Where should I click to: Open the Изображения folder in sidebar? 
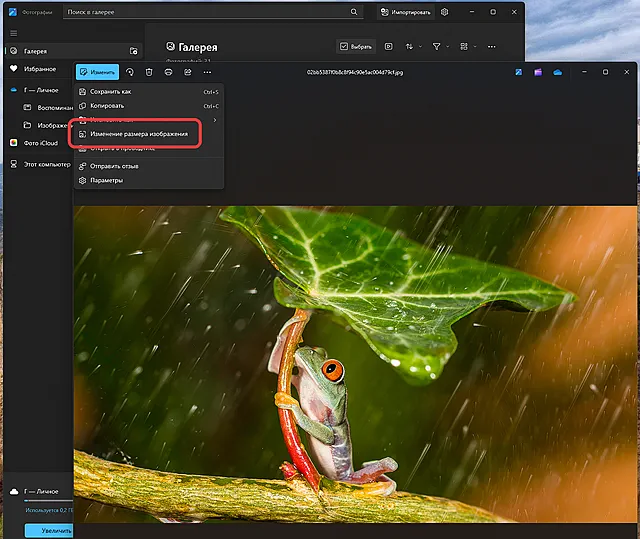coord(47,125)
